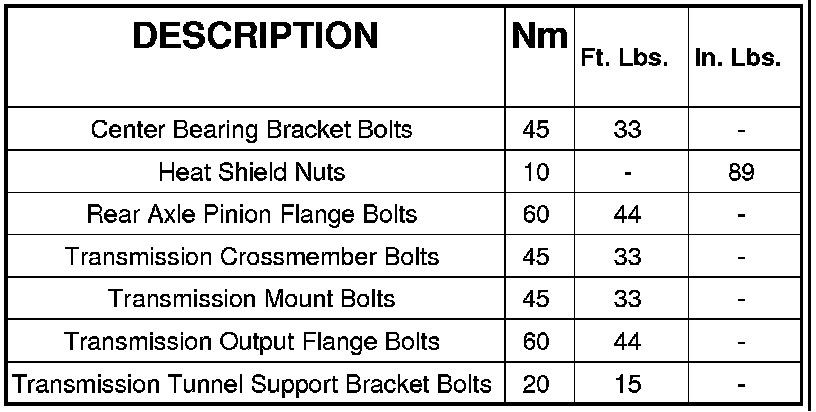Select the Transmission Crossmember Bolts description

tap(251, 256)
